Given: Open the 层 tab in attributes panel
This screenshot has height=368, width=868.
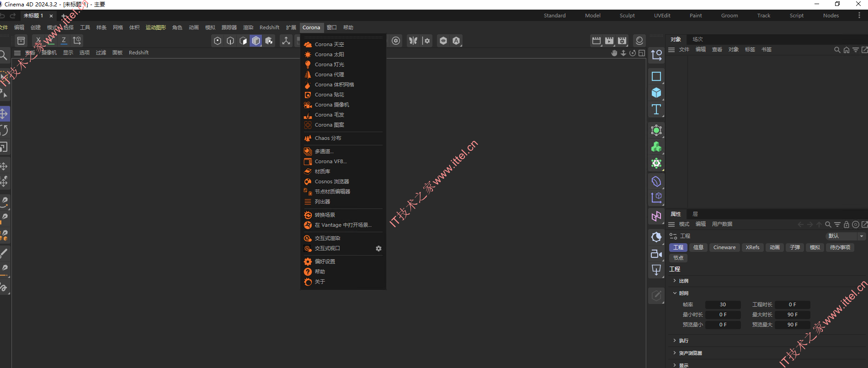Looking at the screenshot, I should point(695,214).
